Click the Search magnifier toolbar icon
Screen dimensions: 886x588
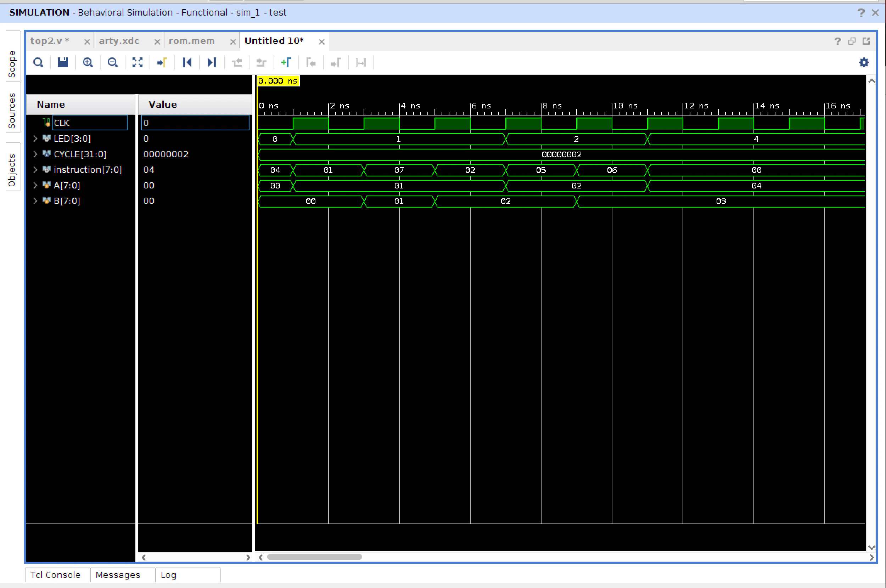(38, 62)
